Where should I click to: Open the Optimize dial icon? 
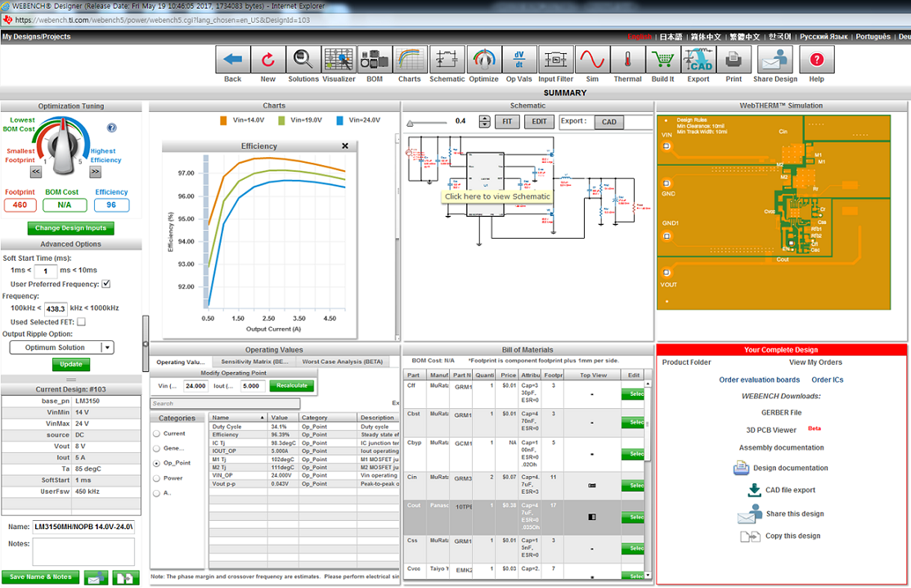[483, 59]
